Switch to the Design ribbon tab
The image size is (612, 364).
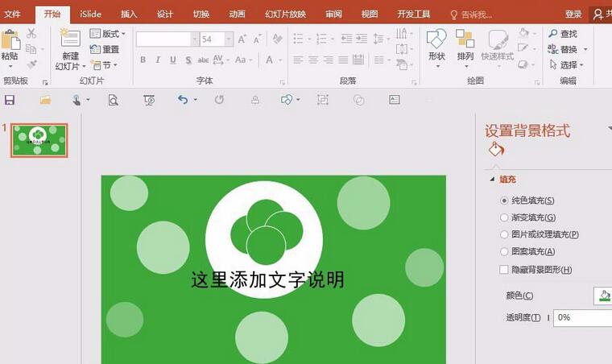pos(165,14)
